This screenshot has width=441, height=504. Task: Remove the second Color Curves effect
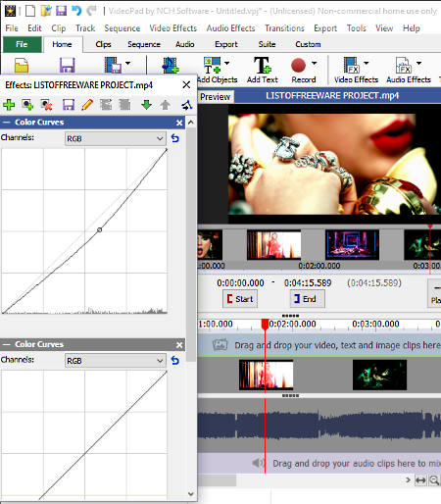[179, 345]
